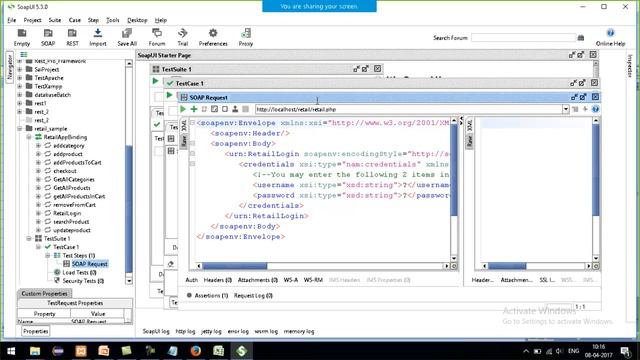Image resolution: width=640 pixels, height=360 pixels.
Task: Open Online Help icon
Action: pos(610,37)
